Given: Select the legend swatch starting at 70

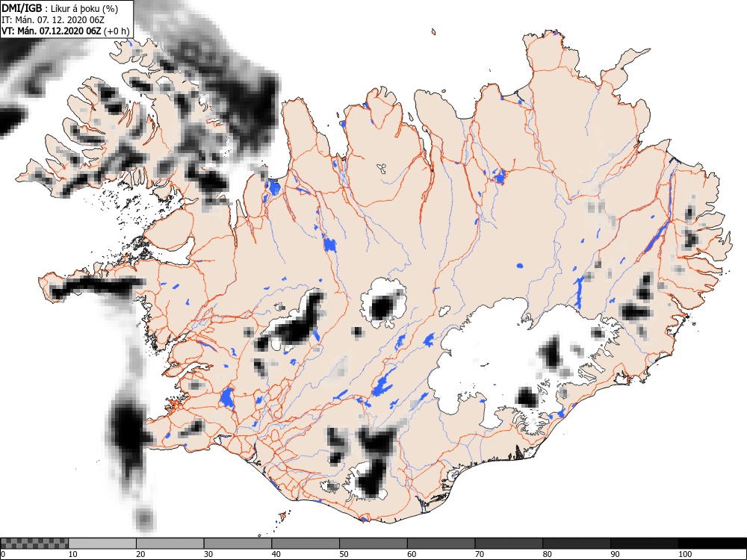Looking at the screenshot, I should coord(509,544).
